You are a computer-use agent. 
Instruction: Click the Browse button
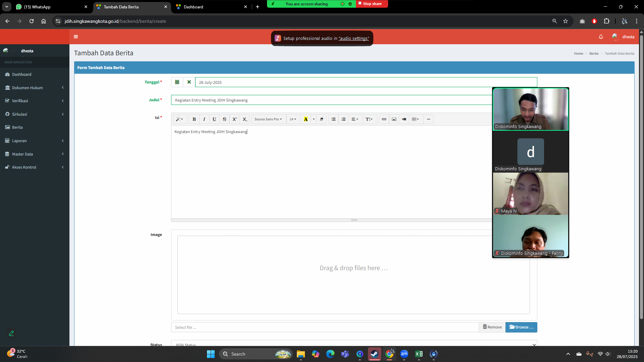coord(521,327)
